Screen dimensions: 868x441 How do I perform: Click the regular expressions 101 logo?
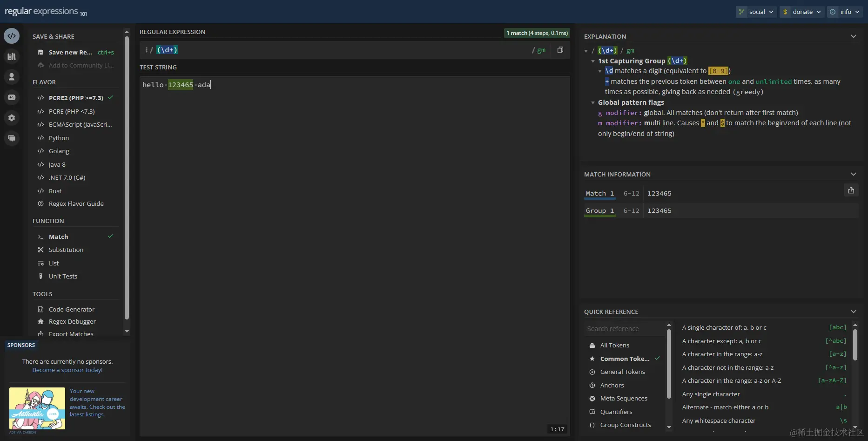pos(46,12)
